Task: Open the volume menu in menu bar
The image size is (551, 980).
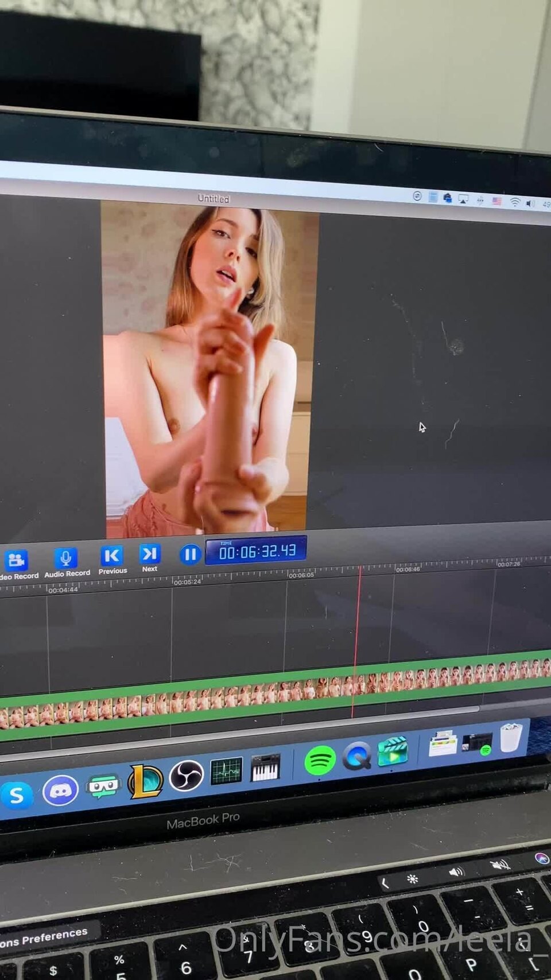Action: 530,203
